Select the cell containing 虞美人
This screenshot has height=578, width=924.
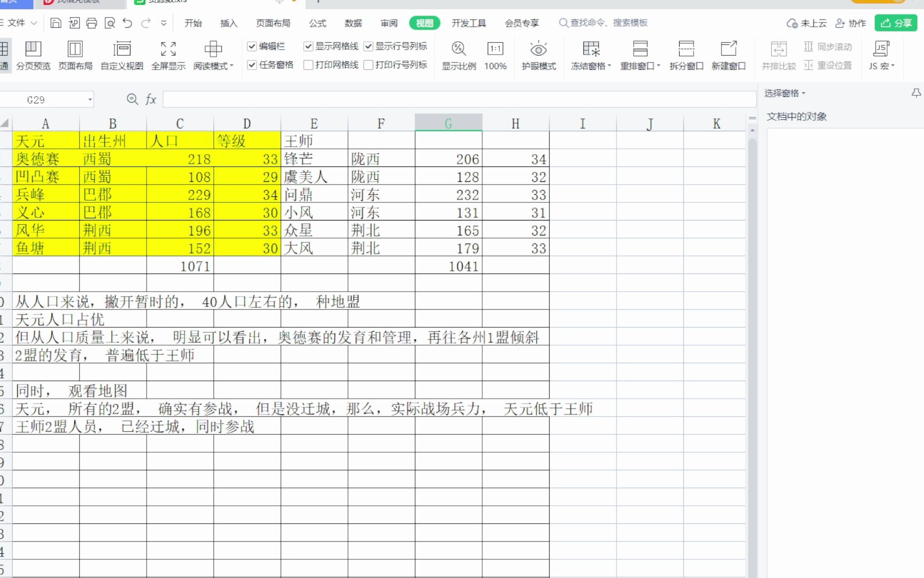[314, 177]
